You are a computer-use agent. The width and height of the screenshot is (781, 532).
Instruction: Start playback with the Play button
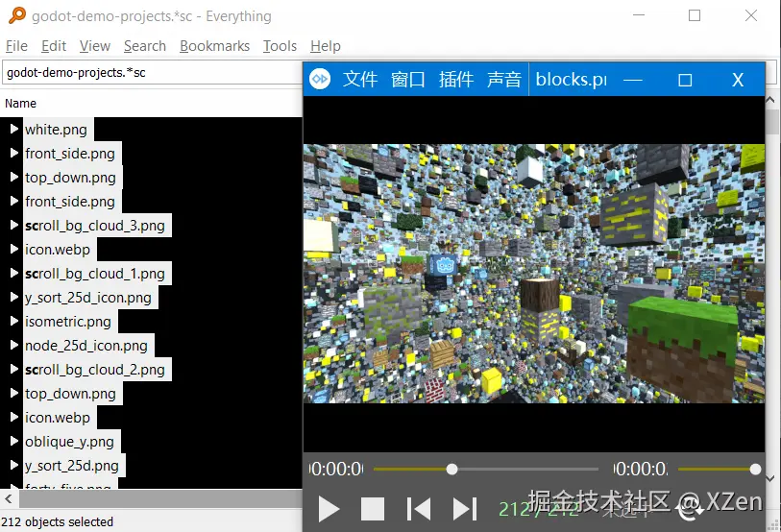329,509
